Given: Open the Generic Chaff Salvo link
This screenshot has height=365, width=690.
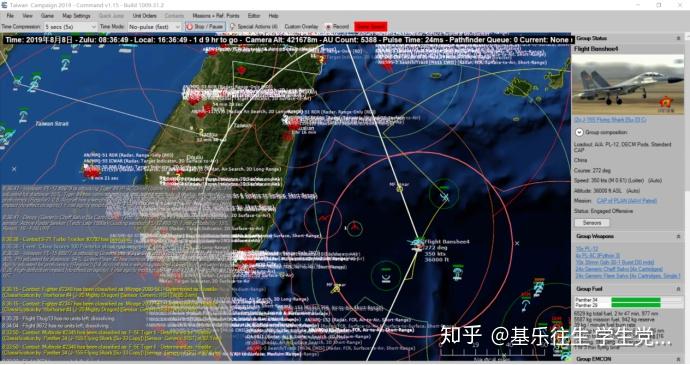Looking at the screenshot, I should click(x=619, y=269).
